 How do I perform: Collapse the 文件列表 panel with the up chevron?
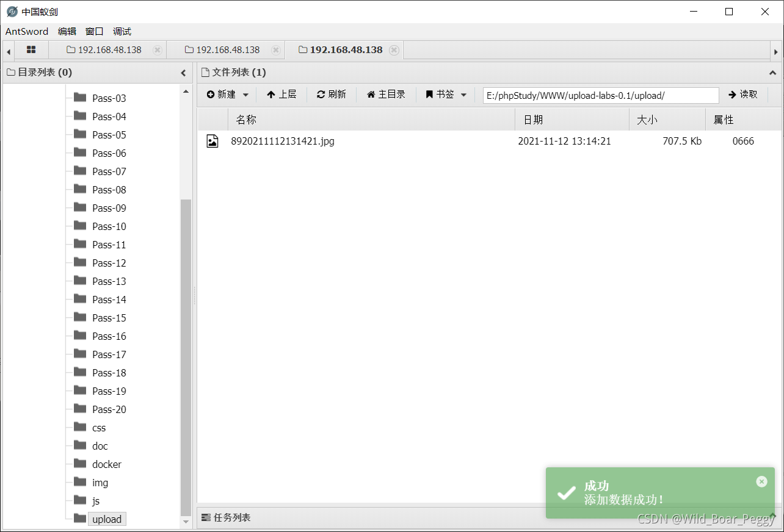coord(772,73)
